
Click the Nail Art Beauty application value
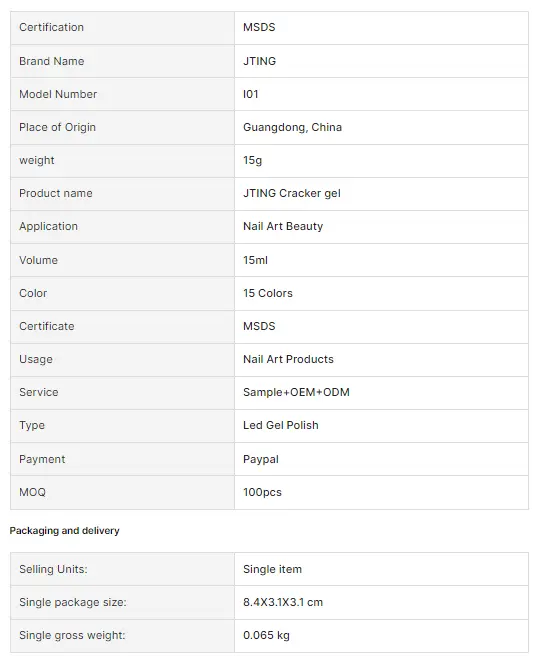283,226
